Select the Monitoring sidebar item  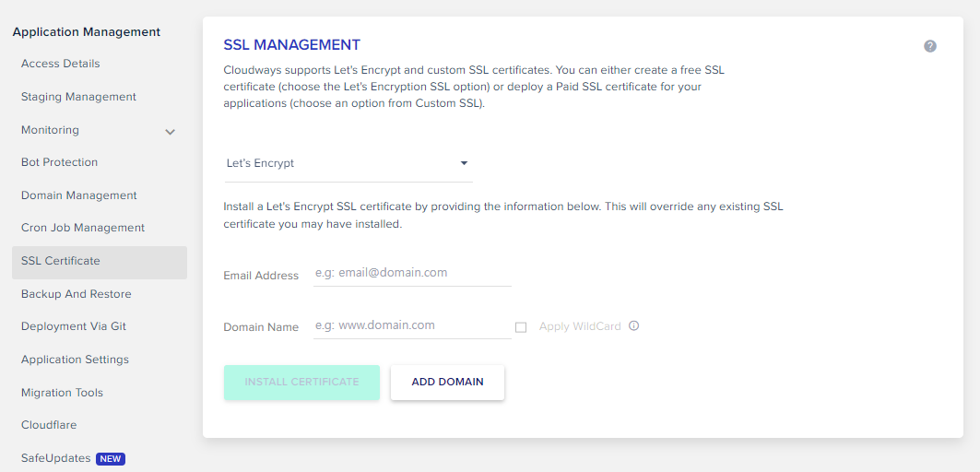click(50, 130)
